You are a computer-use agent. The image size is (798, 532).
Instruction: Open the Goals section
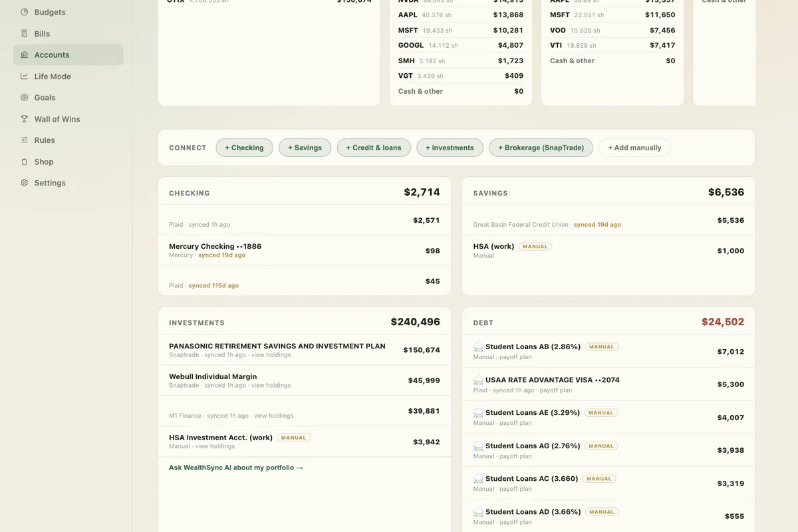68,97
